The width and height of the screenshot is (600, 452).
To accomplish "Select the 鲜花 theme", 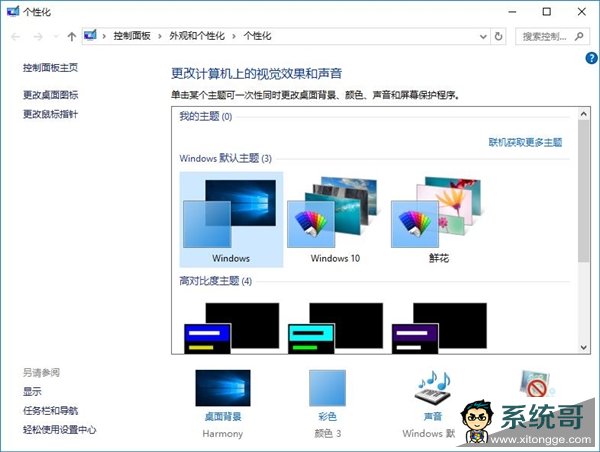I will pyautogui.click(x=439, y=219).
